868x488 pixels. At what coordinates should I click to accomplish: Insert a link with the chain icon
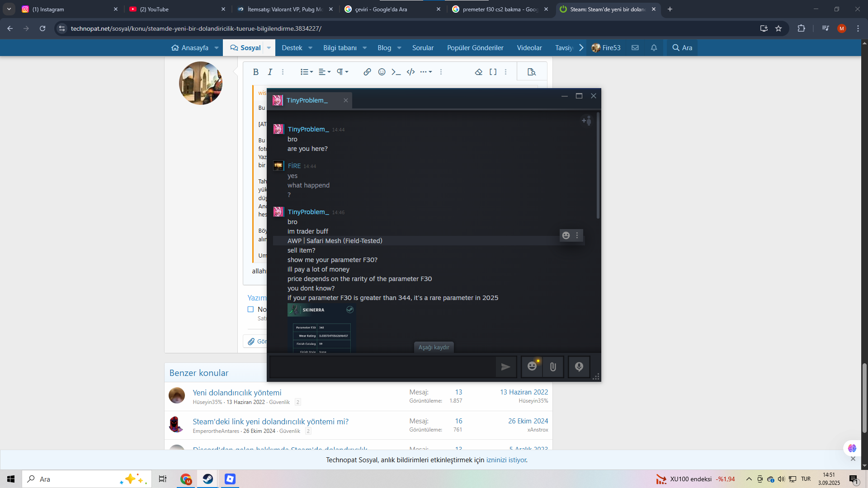[x=367, y=72]
